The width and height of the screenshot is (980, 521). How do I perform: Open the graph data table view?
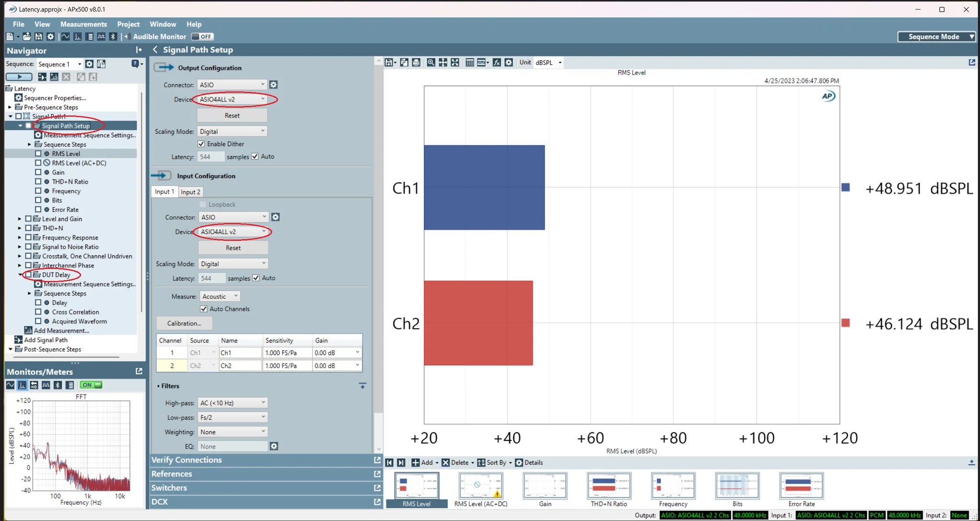point(470,62)
